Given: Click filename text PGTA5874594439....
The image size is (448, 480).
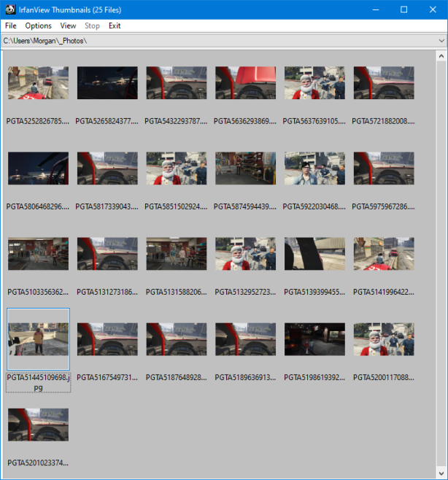Looking at the screenshot, I should pos(245,206).
